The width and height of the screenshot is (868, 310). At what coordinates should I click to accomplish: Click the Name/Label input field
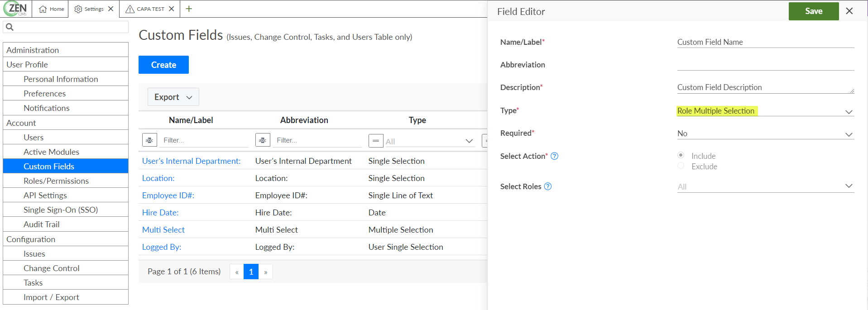(765, 42)
